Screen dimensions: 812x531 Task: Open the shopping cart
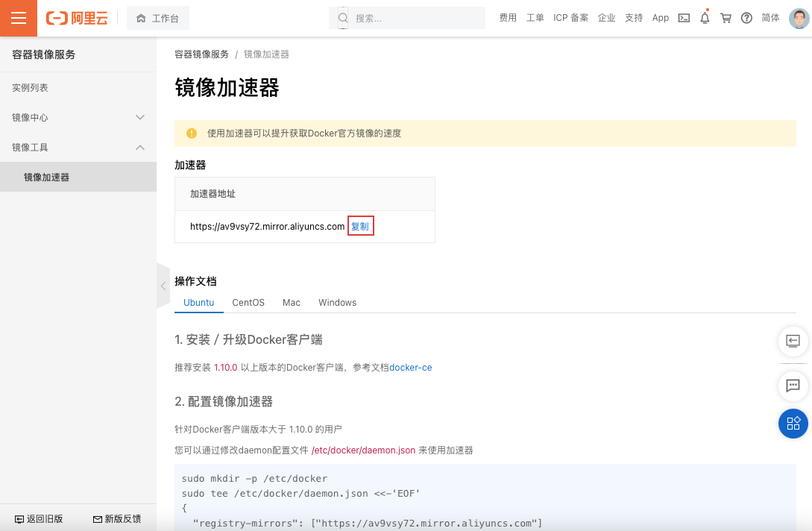726,18
